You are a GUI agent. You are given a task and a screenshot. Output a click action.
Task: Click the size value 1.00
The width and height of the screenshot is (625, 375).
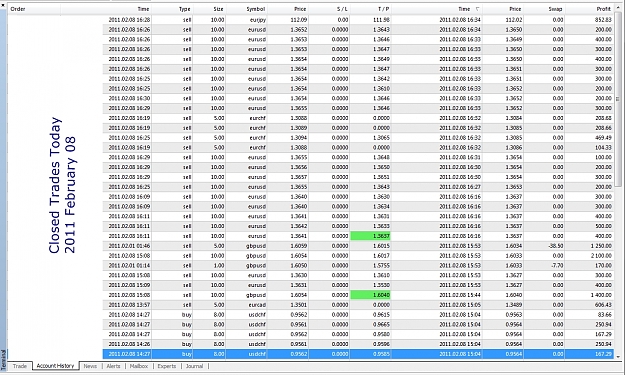pyautogui.click(x=219, y=265)
